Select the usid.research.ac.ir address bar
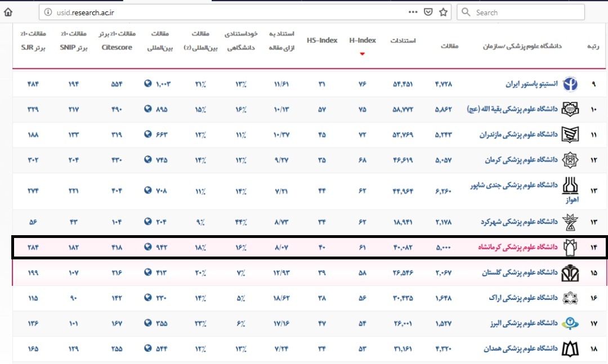 pyautogui.click(x=225, y=12)
